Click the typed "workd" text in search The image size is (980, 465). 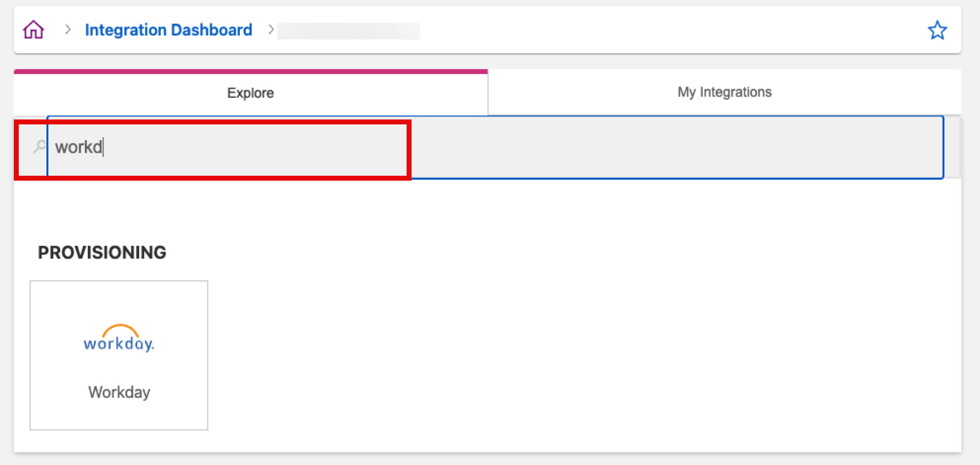78,147
